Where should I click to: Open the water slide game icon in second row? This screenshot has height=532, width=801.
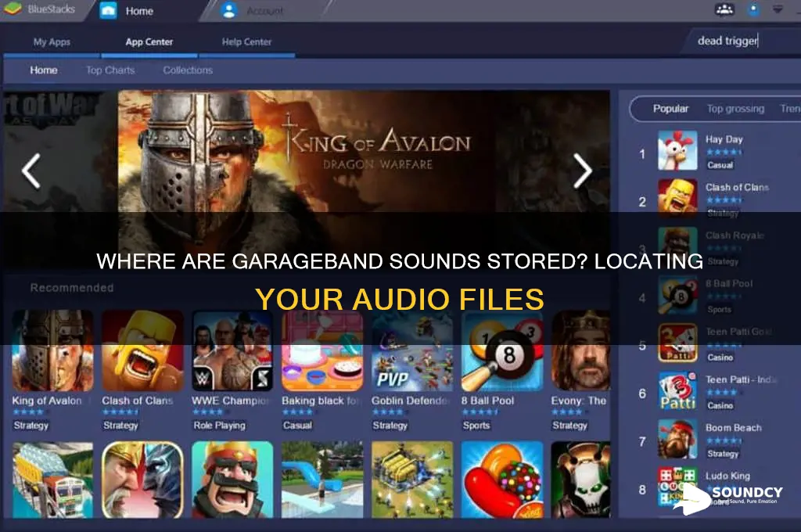tap(322, 480)
